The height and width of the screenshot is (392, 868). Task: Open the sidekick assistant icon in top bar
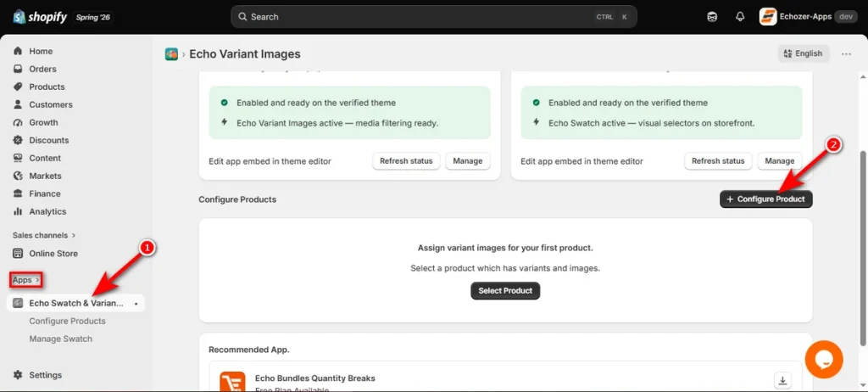pos(712,17)
